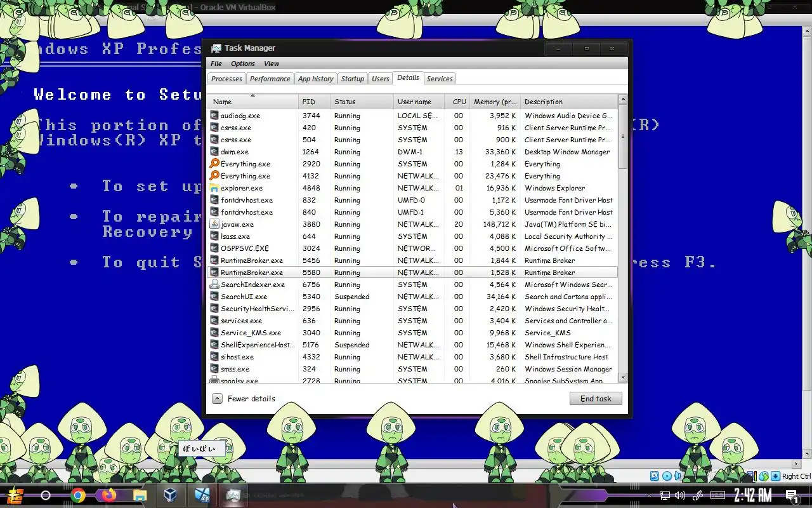
Task: Switch to the Processes tab
Action: [226, 79]
